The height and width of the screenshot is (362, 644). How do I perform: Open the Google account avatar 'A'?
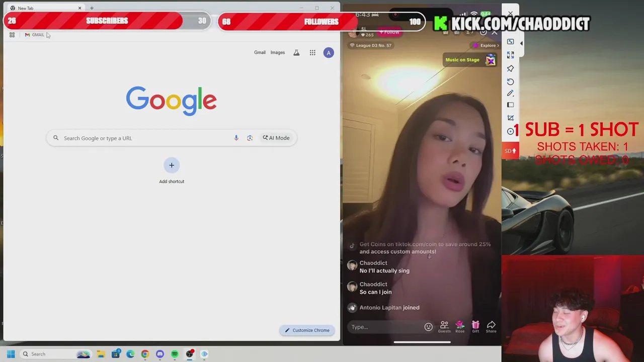click(x=329, y=53)
